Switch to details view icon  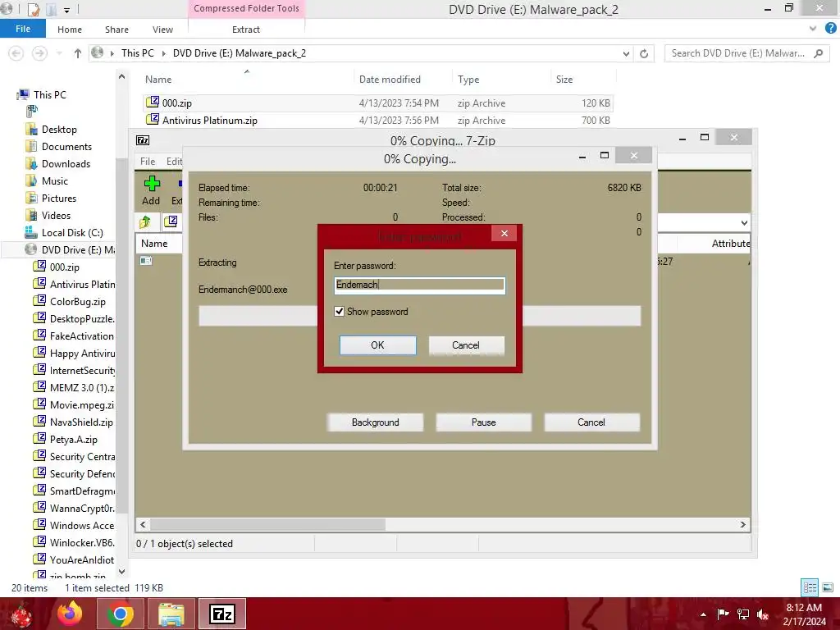pos(810,587)
